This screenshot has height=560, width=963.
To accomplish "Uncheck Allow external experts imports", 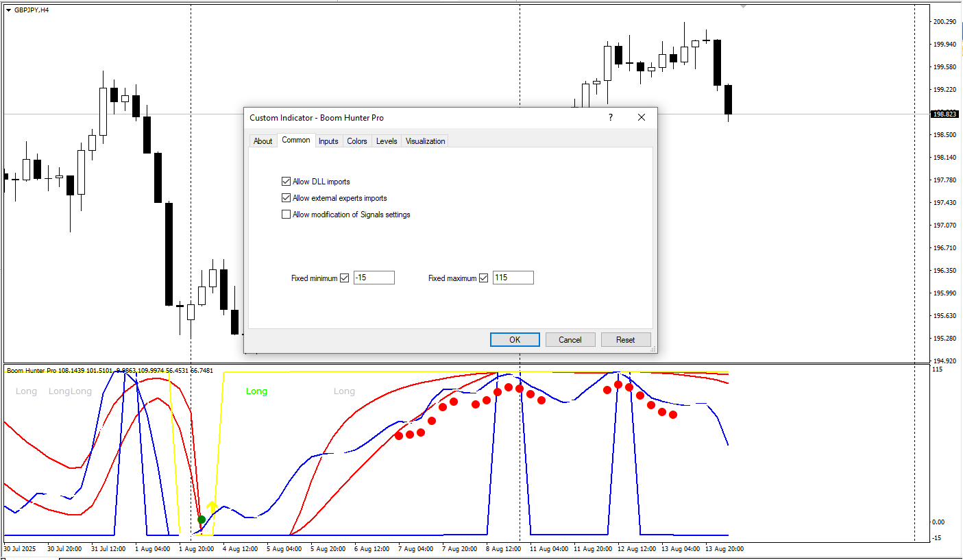I will tap(287, 198).
